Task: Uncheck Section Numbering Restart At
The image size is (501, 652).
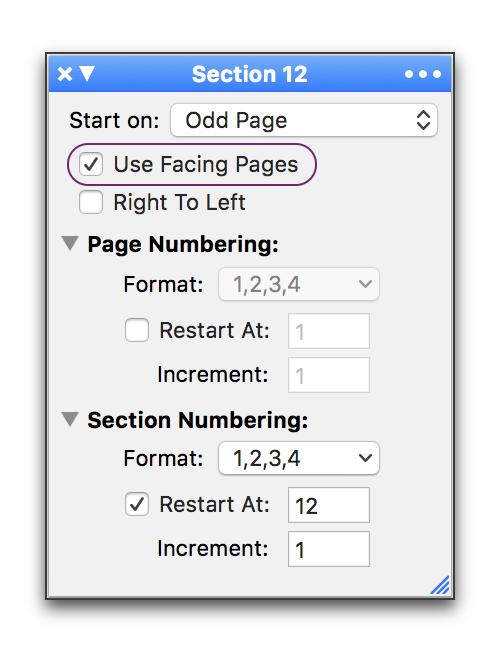Action: click(x=137, y=504)
